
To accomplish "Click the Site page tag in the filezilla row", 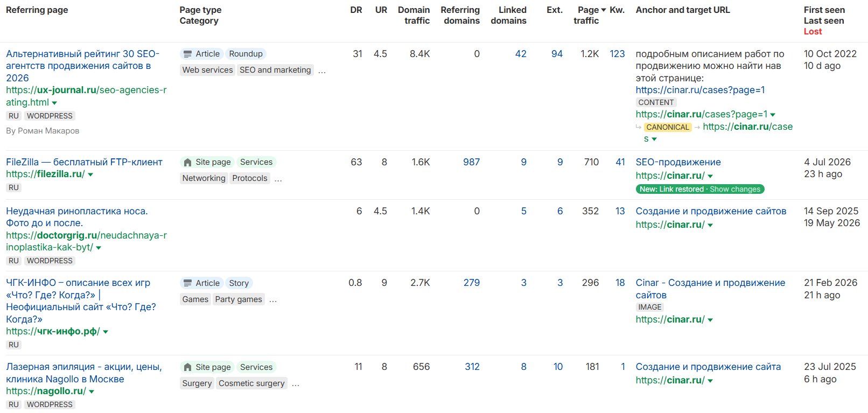I will click(x=207, y=162).
